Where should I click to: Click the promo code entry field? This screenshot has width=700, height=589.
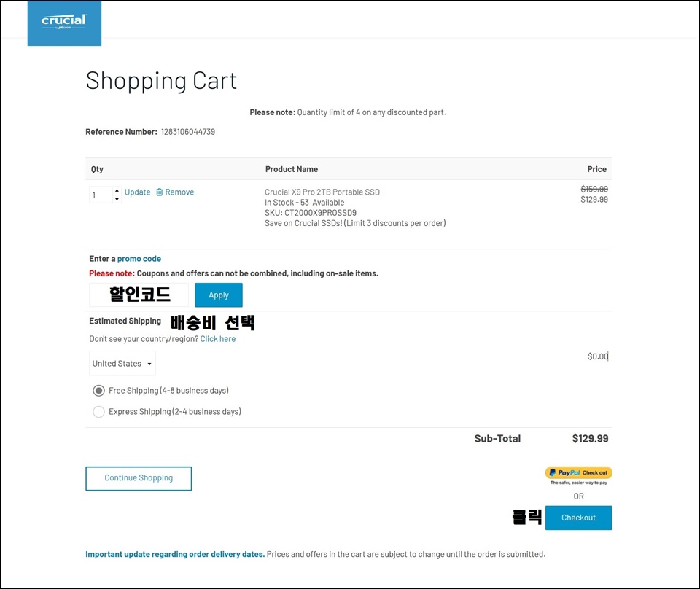[139, 294]
